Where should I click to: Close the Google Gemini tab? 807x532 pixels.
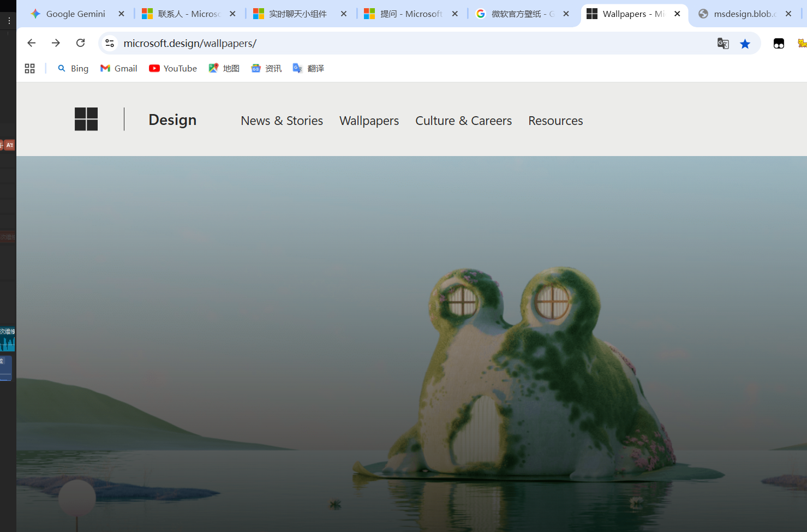pyautogui.click(x=122, y=14)
